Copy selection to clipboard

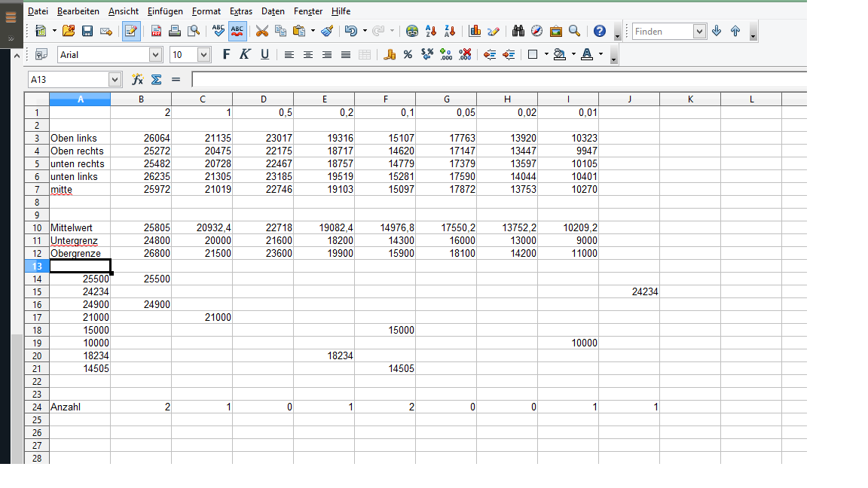click(x=280, y=31)
